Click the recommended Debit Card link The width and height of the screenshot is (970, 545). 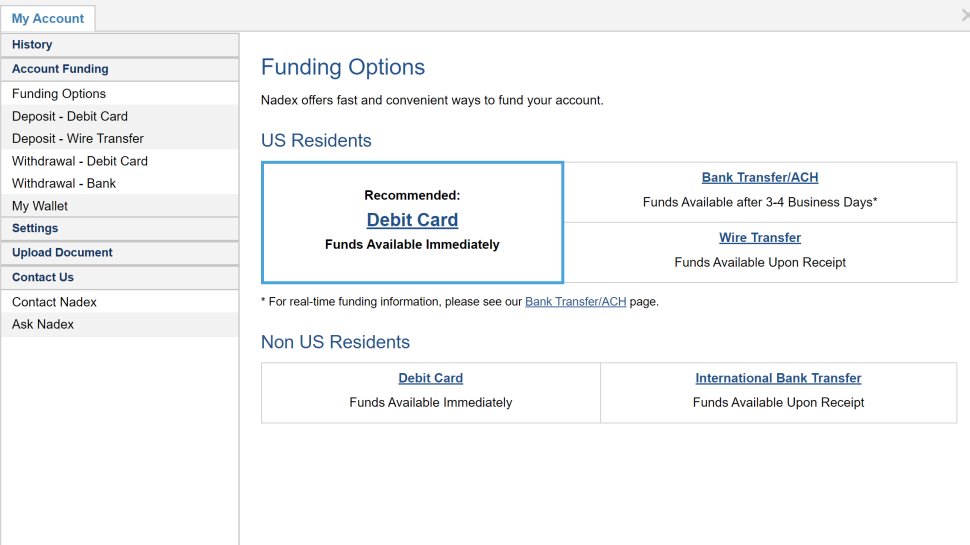412,220
